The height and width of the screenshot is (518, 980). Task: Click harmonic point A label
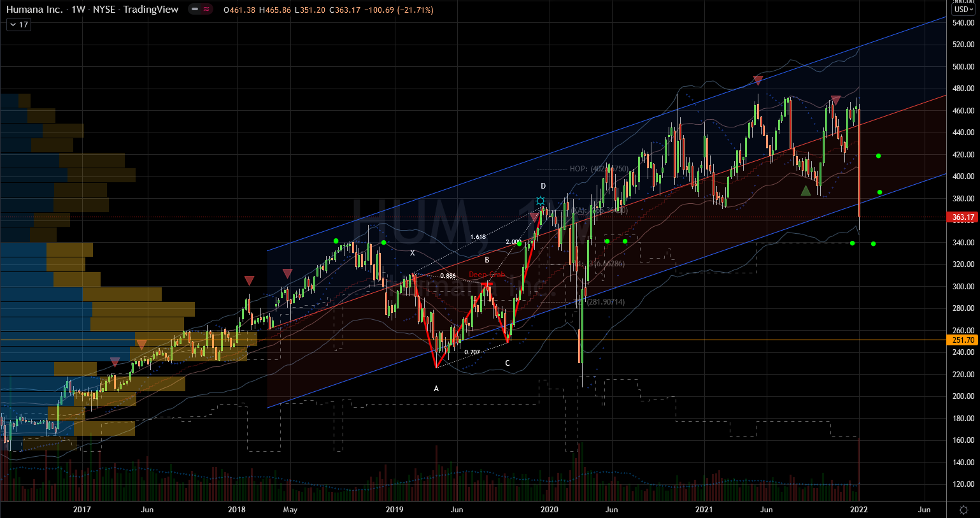pyautogui.click(x=436, y=389)
